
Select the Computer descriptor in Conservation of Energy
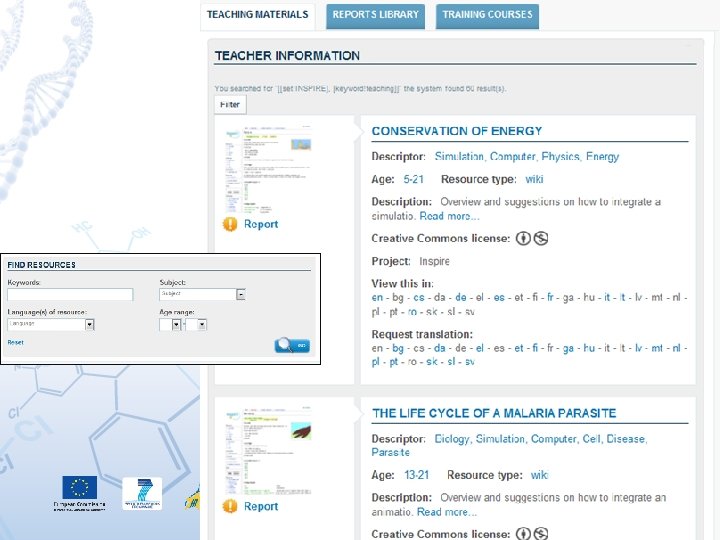coord(513,157)
